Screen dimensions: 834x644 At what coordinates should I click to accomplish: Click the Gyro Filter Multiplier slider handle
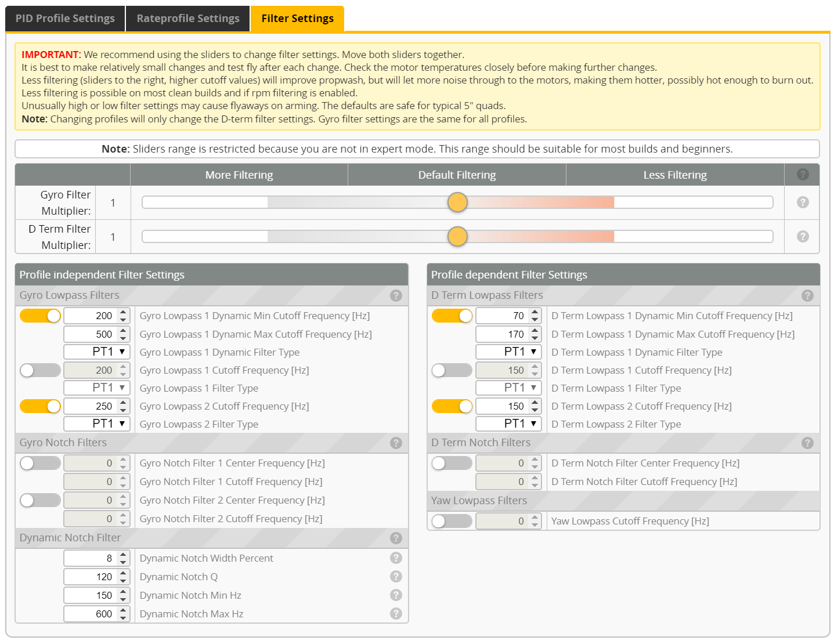coord(457,202)
